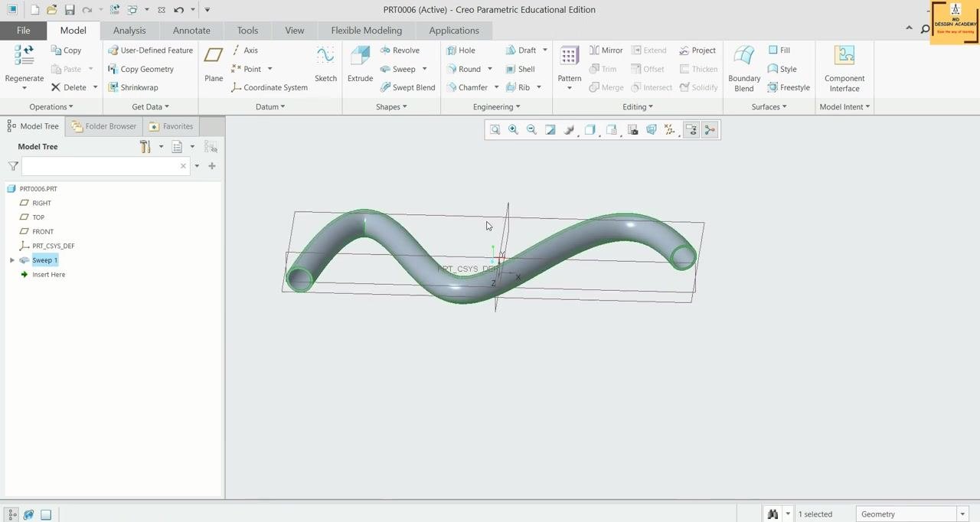Create a datum Axis
The image size is (980, 522).
[x=245, y=51]
